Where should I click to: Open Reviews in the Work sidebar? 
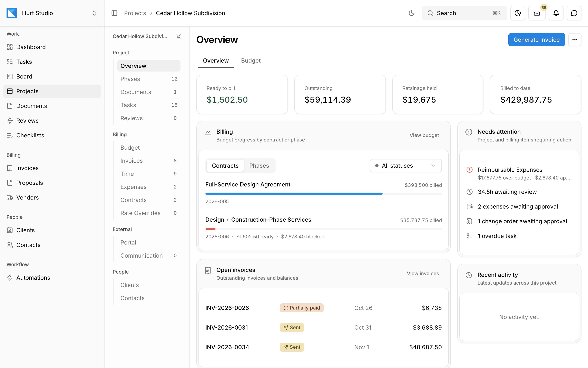click(x=52, y=121)
